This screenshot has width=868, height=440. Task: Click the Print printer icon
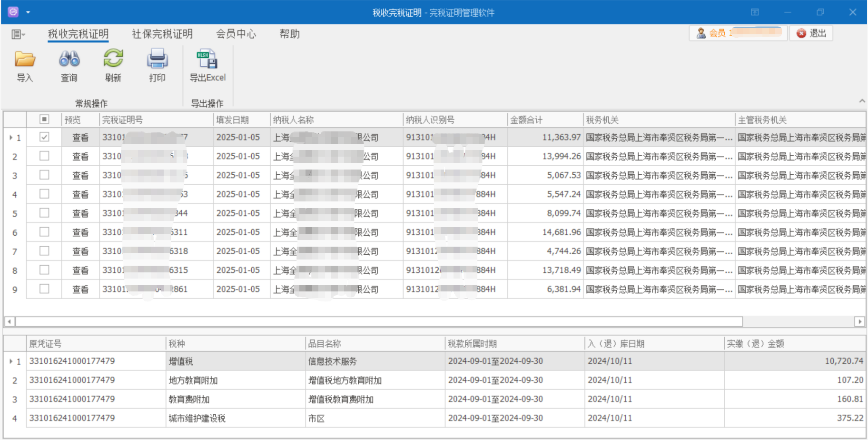pos(157,60)
